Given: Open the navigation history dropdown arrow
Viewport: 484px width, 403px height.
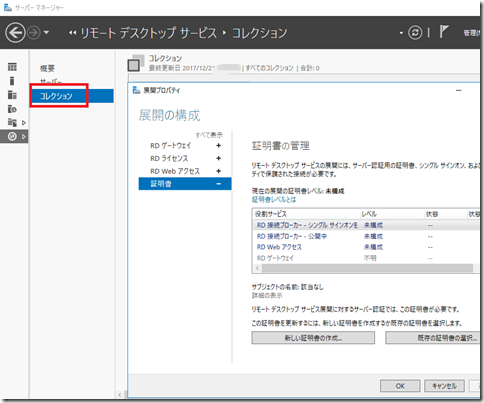Looking at the screenshot, I should pos(46,33).
